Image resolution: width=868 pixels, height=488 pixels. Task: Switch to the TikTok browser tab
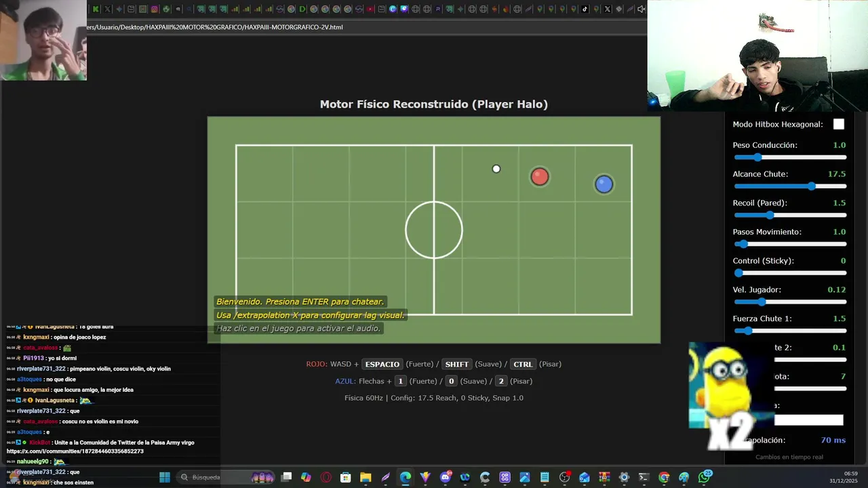[585, 9]
